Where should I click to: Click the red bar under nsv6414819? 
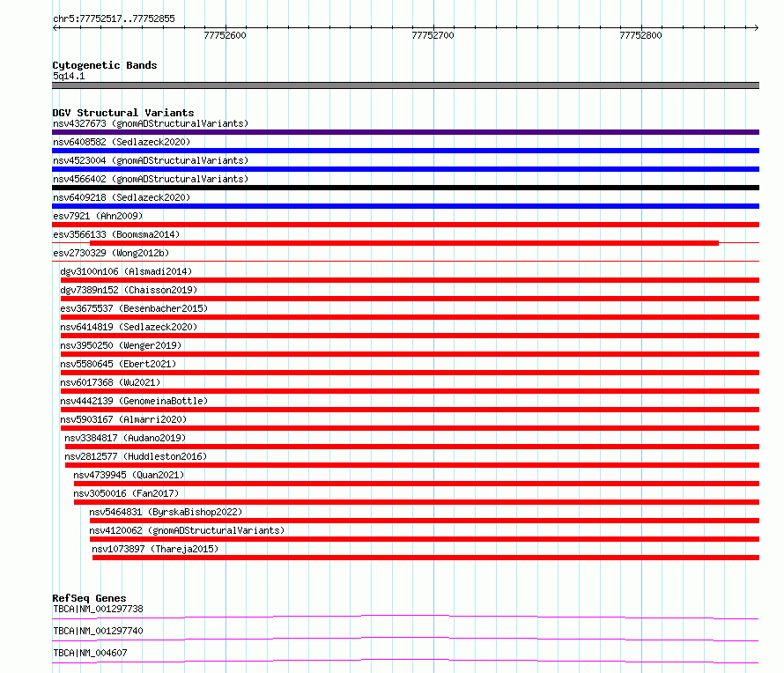pos(410,336)
